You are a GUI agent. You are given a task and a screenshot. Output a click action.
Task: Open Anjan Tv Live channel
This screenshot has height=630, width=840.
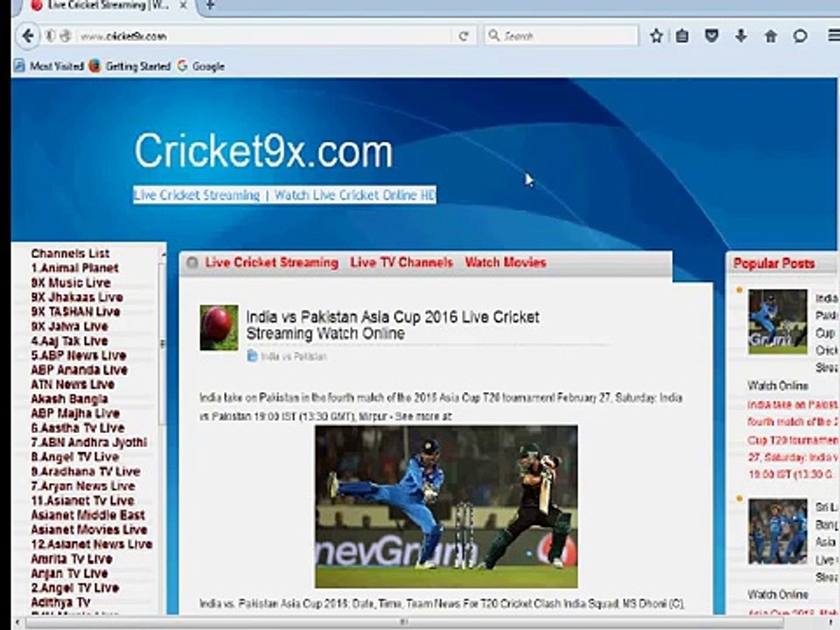pos(69,573)
